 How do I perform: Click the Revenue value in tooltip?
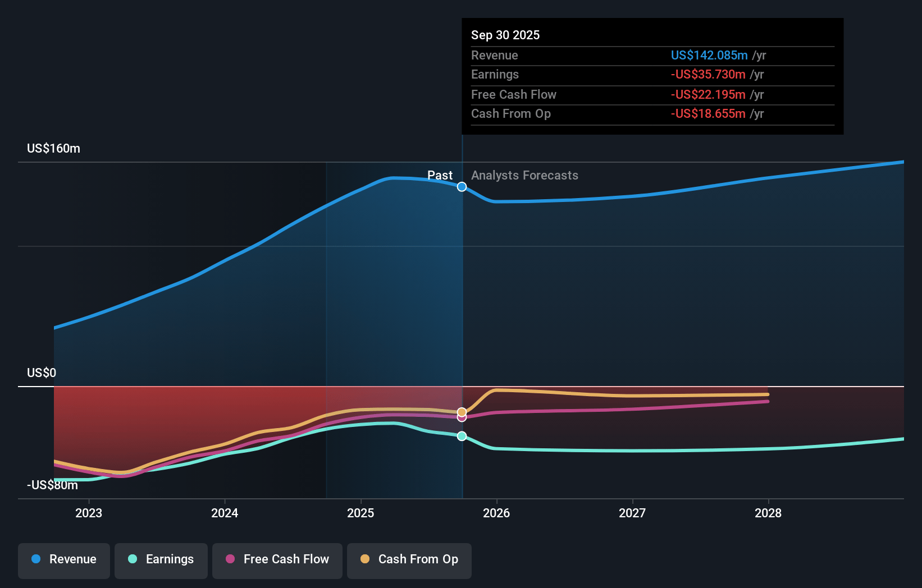click(709, 56)
